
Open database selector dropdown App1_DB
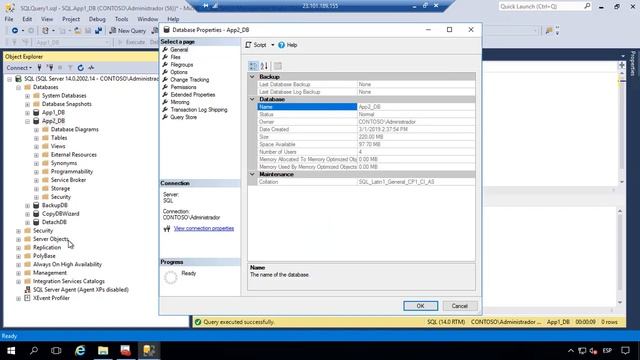tap(73, 42)
